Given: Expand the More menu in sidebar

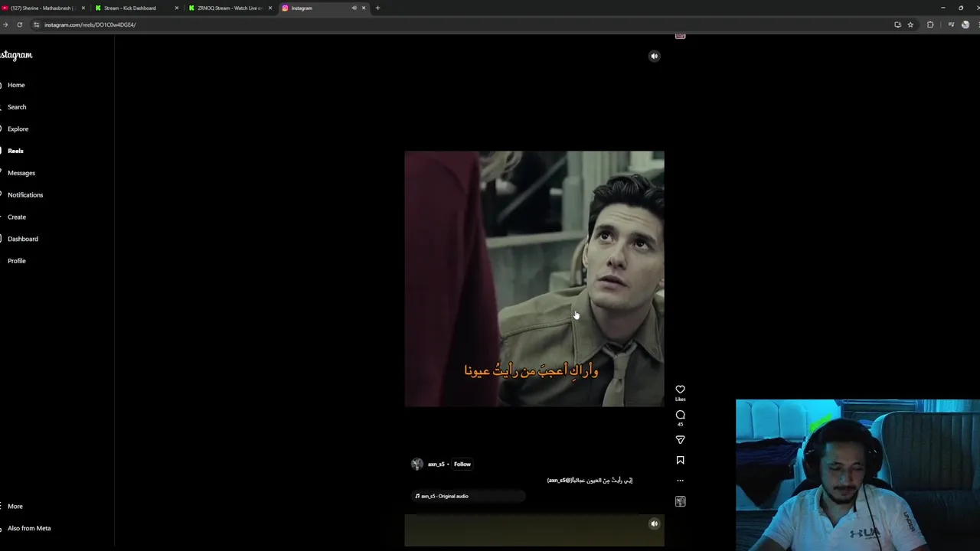Looking at the screenshot, I should (15, 506).
